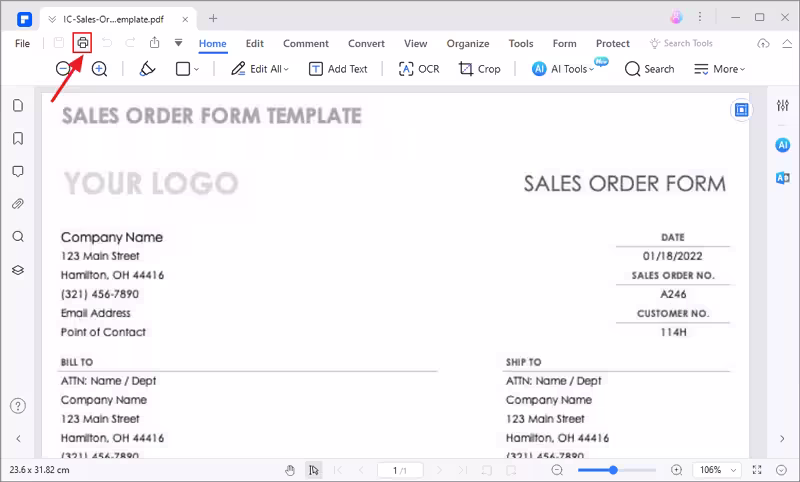800x482 pixels.
Task: Go to the previous page
Action: 361,470
